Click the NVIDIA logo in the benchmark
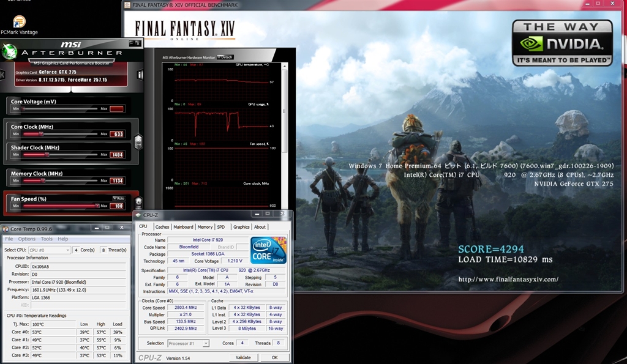The width and height of the screenshot is (627, 364). 562,43
